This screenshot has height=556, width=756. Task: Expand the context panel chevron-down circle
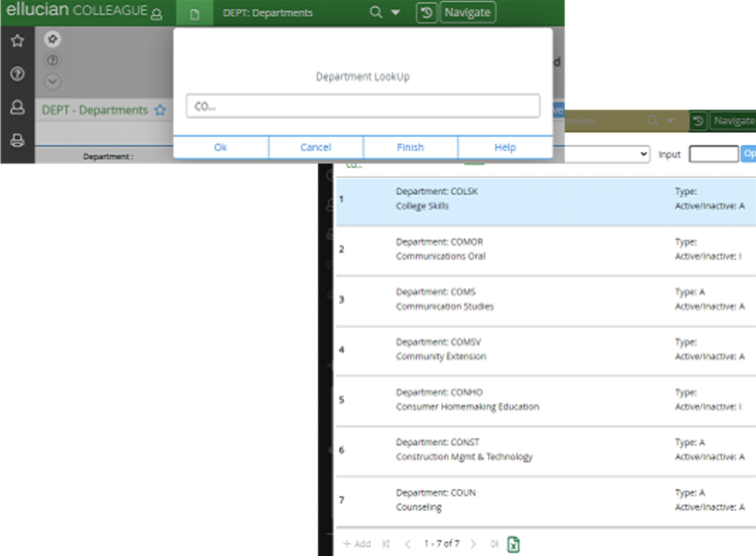point(53,81)
